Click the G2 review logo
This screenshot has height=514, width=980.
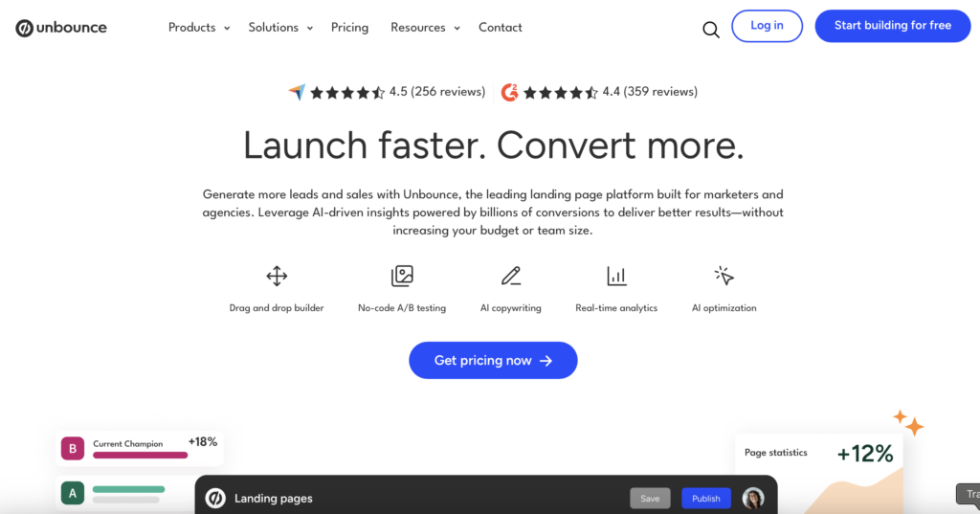(509, 92)
